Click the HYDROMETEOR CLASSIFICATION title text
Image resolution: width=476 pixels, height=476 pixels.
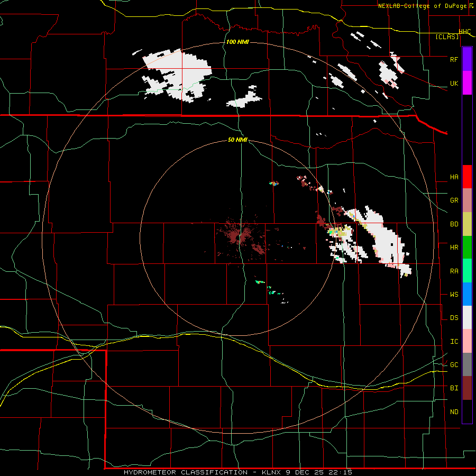186,472
